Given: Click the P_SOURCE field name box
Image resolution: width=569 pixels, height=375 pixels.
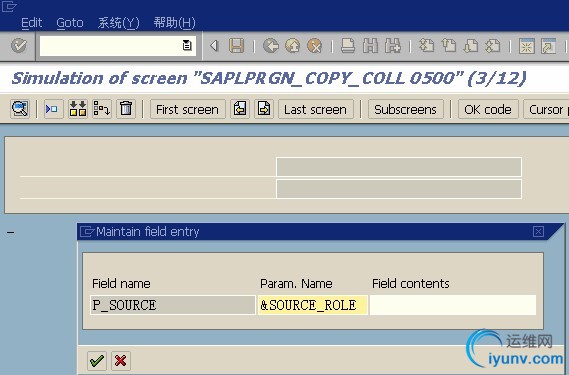Looking at the screenshot, I should (173, 305).
